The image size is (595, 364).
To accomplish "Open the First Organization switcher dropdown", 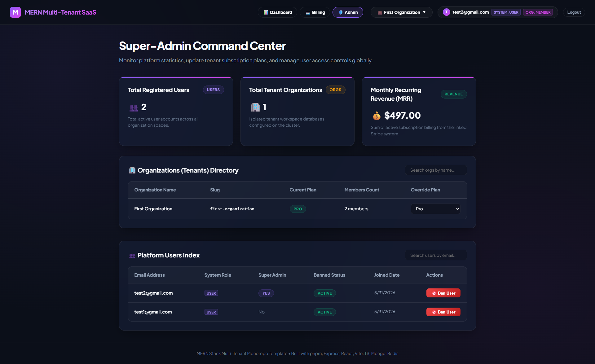I will click(x=401, y=12).
